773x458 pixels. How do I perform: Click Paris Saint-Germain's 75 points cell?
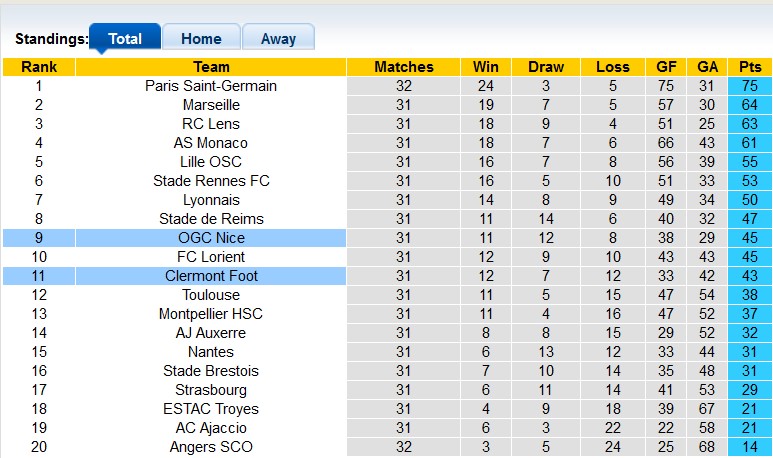point(749,86)
